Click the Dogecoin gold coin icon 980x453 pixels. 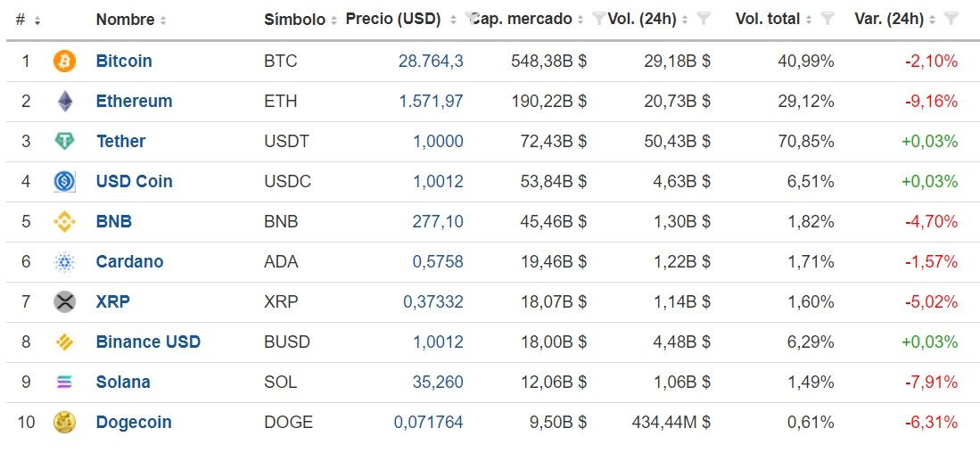pos(64,423)
